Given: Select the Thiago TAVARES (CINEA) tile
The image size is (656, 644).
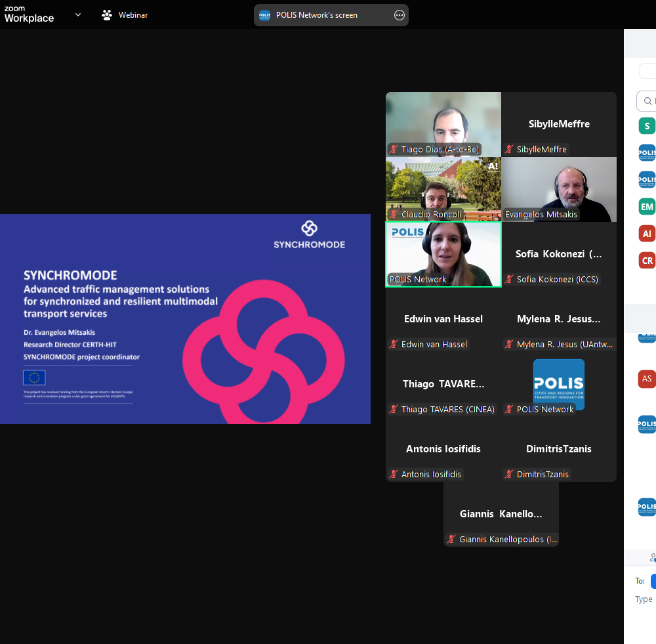Looking at the screenshot, I should [x=443, y=385].
